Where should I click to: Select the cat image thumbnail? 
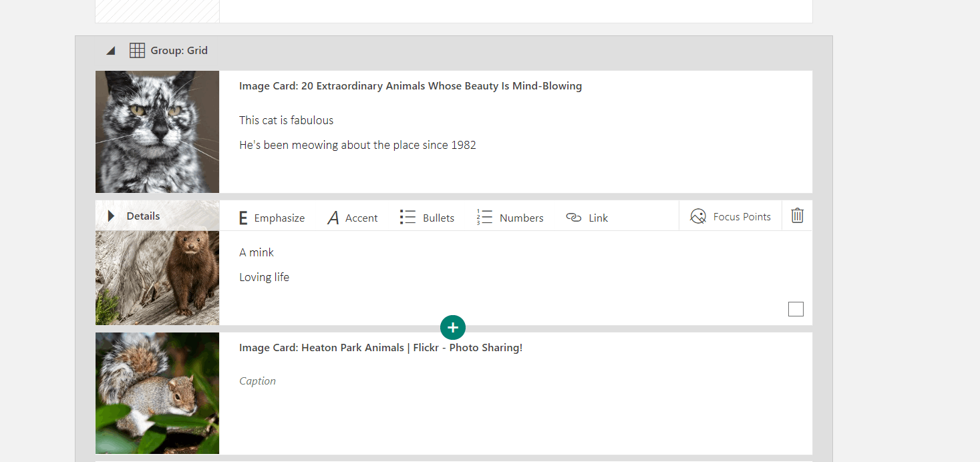(157, 132)
